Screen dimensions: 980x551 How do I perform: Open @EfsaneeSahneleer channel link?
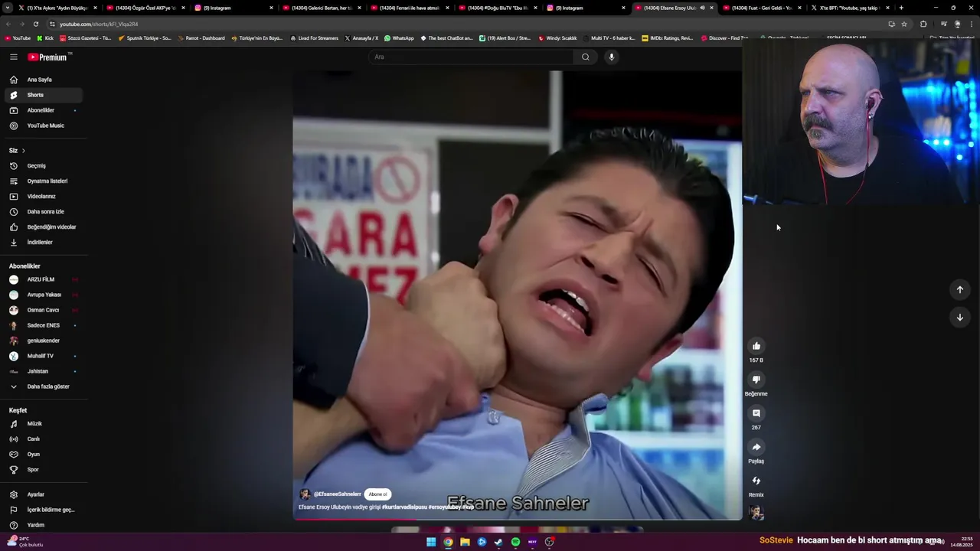(x=337, y=494)
